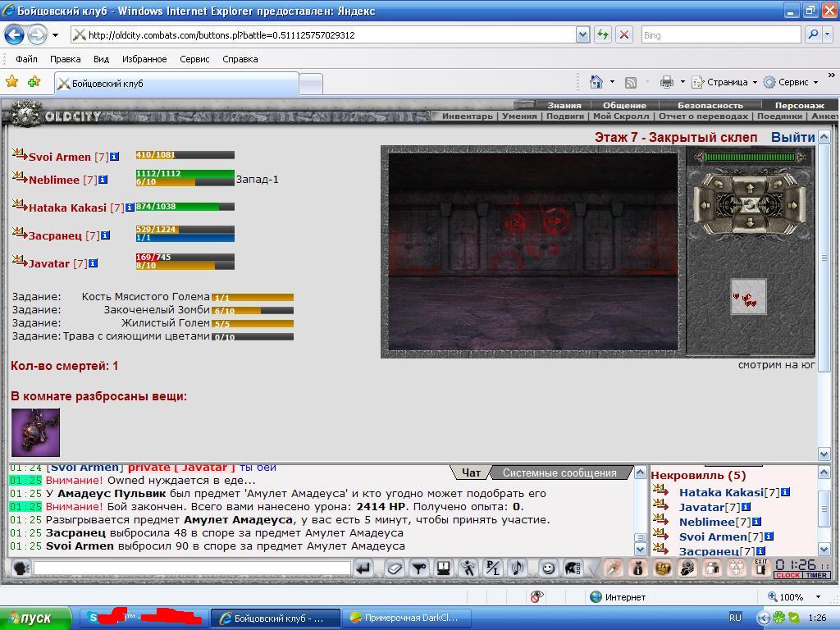
Task: Open the zoom level 100% dropdown
Action: click(818, 597)
